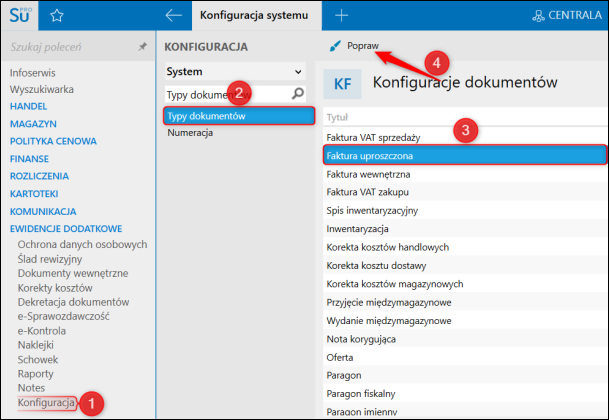Select Inwentaryzacja row
Image resolution: width=609 pixels, height=420 pixels.
[465, 229]
